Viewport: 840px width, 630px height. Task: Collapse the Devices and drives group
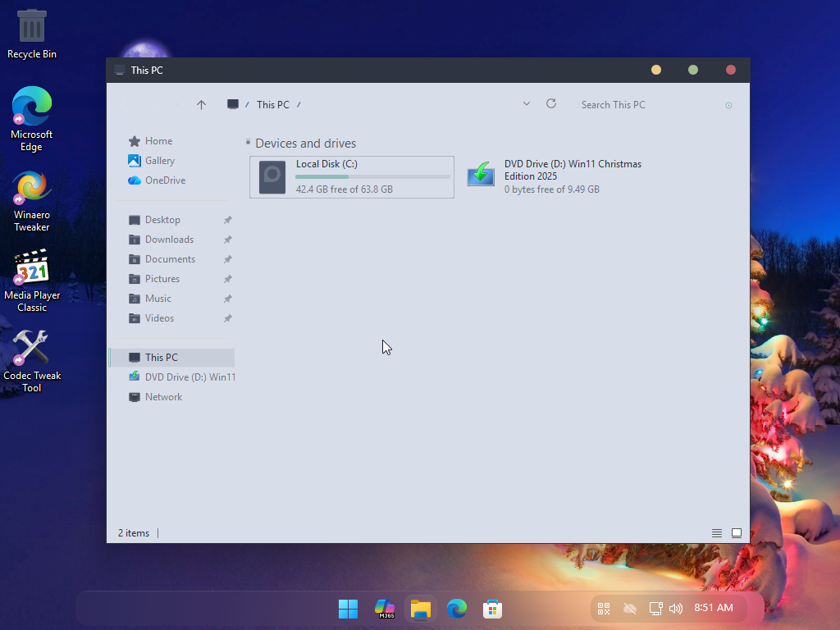pos(249,143)
